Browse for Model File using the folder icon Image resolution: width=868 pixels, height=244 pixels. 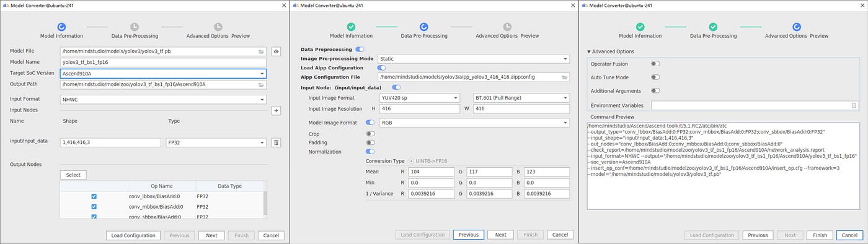point(262,52)
